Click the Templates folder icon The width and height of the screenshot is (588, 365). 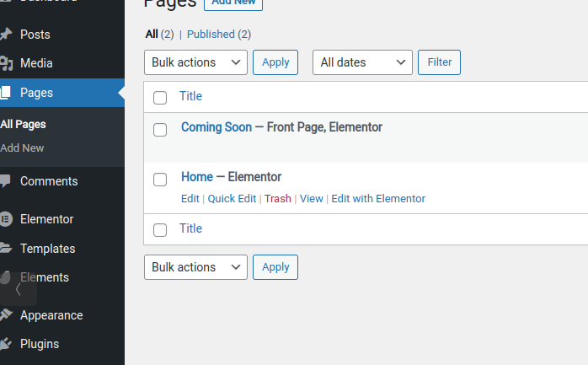[x=6, y=249]
